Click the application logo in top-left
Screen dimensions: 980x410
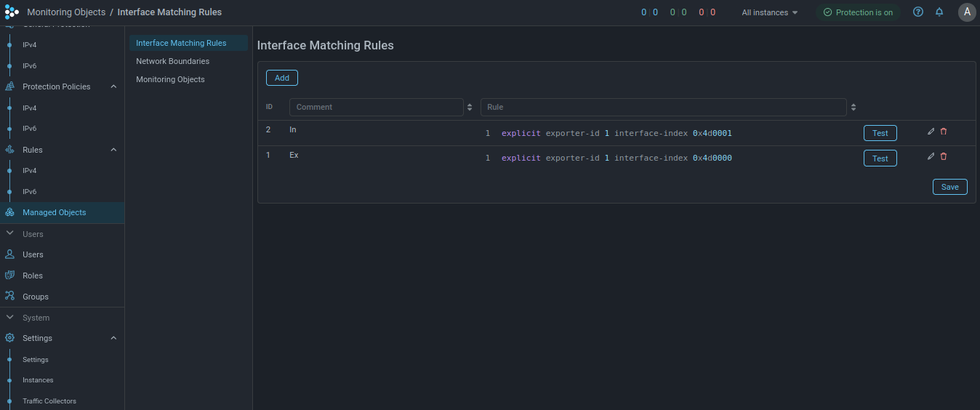(12, 12)
